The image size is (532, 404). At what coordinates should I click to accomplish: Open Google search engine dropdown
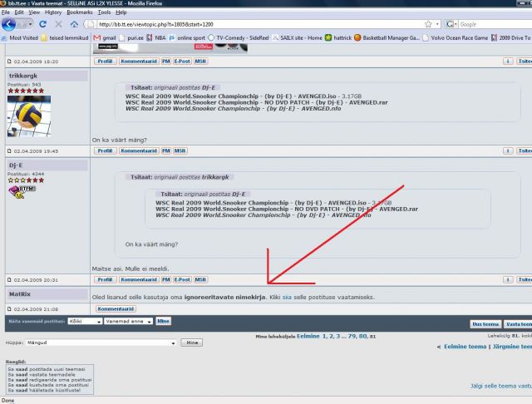451,25
